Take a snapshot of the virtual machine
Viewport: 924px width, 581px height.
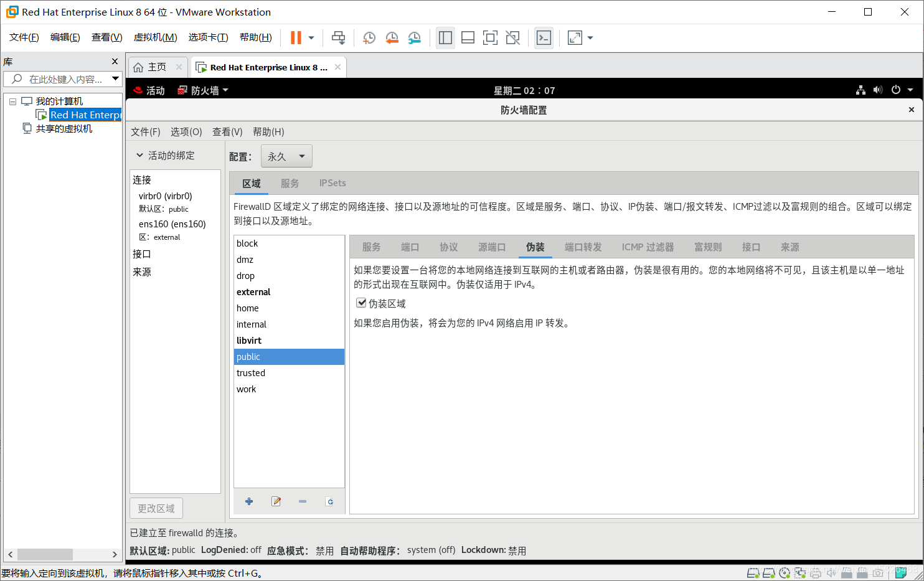point(369,38)
